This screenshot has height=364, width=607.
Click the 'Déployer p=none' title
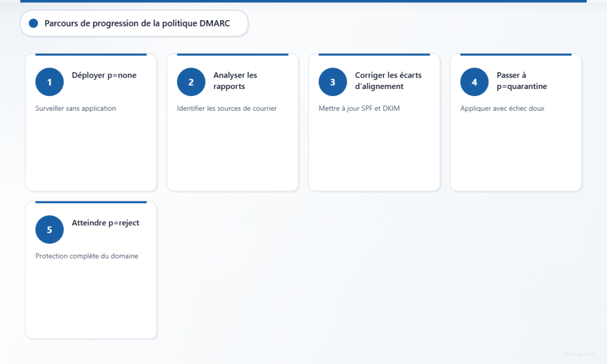(x=104, y=75)
